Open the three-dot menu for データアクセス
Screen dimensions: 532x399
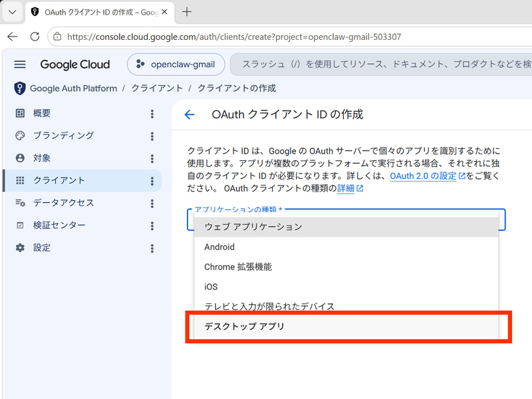152,203
